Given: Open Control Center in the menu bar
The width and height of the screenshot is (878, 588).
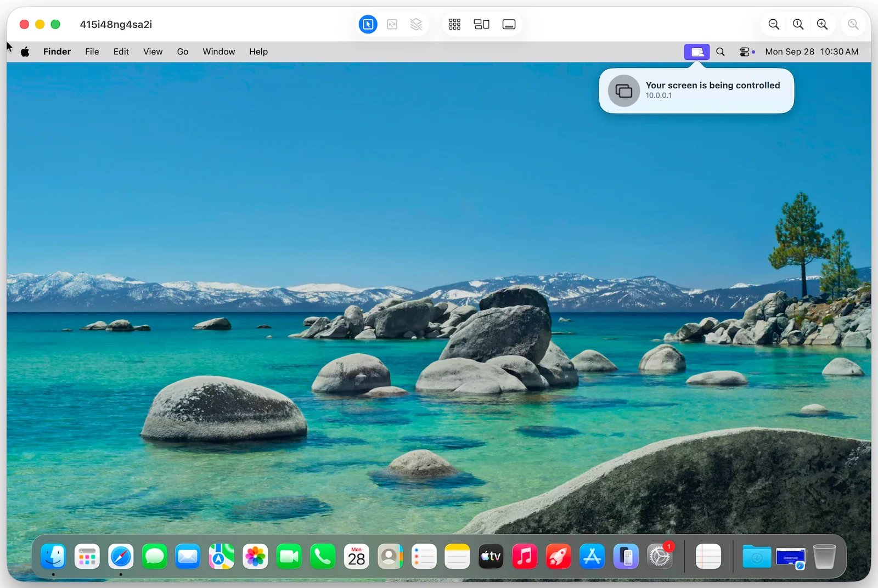Looking at the screenshot, I should click(x=745, y=52).
